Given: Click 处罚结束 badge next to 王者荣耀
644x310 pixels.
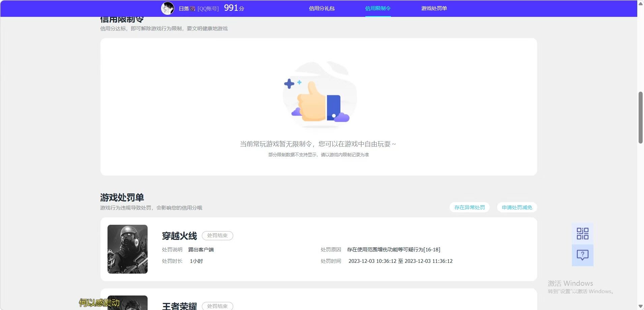Looking at the screenshot, I should point(217,306).
